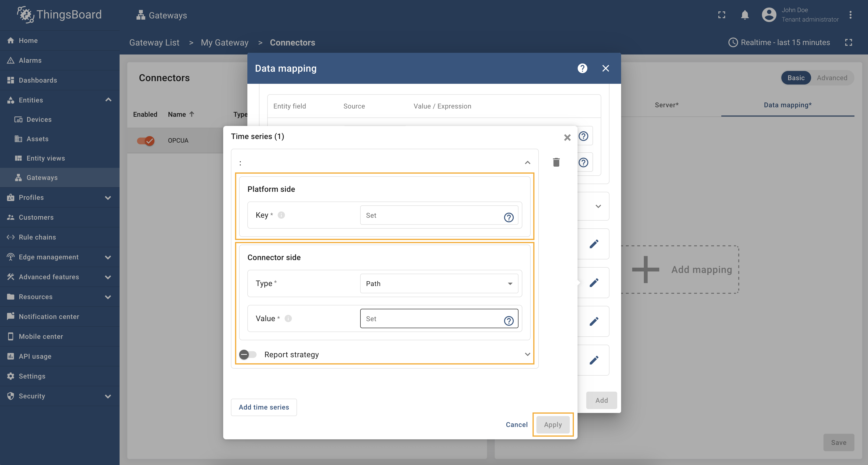The height and width of the screenshot is (465, 868).
Task: Open the Type dropdown showing Path
Action: coord(439,284)
